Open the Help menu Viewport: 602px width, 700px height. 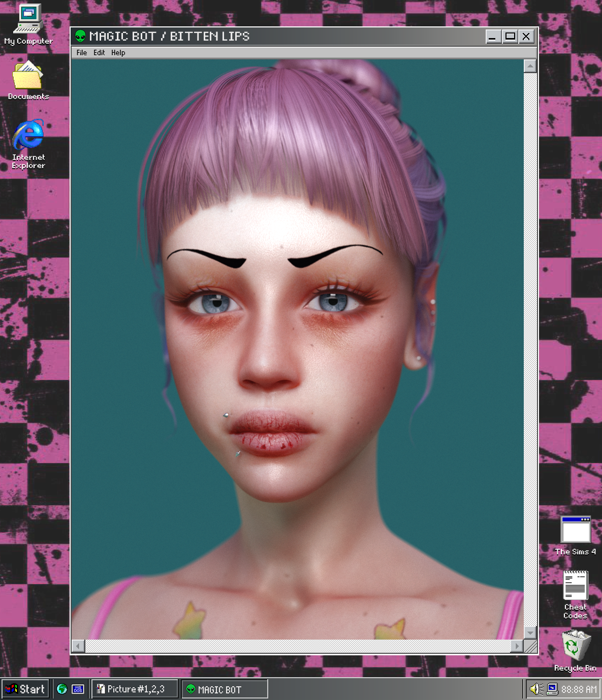tap(118, 52)
